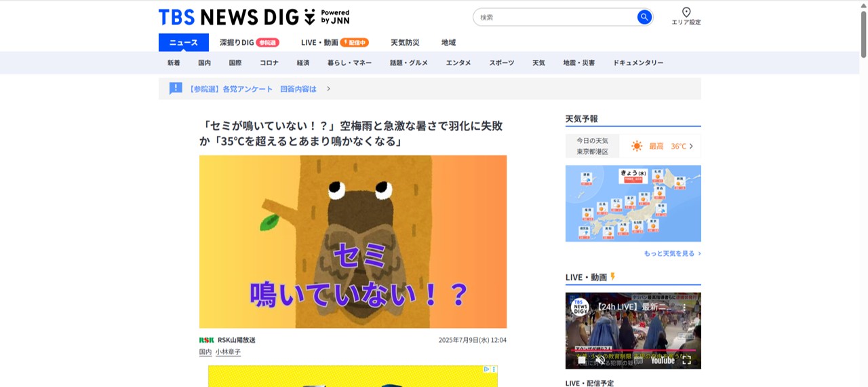This screenshot has width=868, height=387.
Task: Click the yellow advertisement banner
Action: (353, 377)
